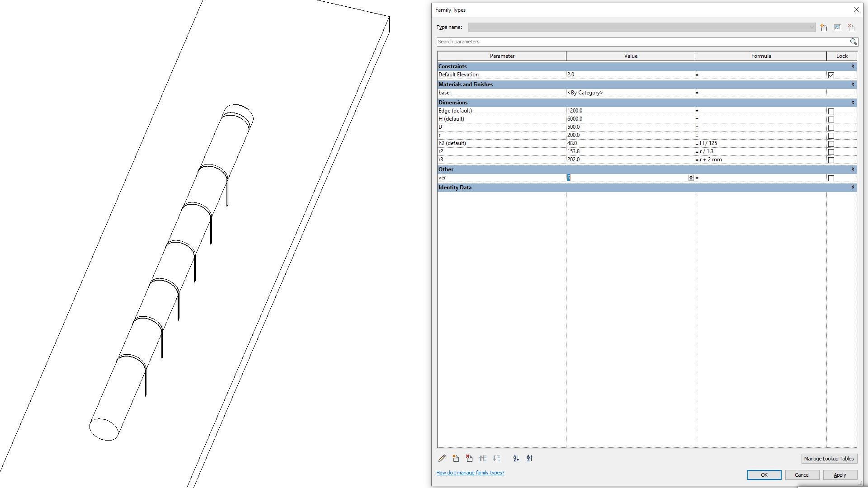Click the Manage Lookup Tables button

pos(828,459)
